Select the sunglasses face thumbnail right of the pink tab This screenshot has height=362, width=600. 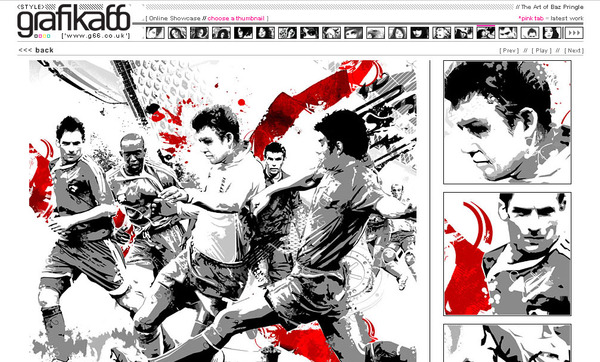(x=508, y=33)
